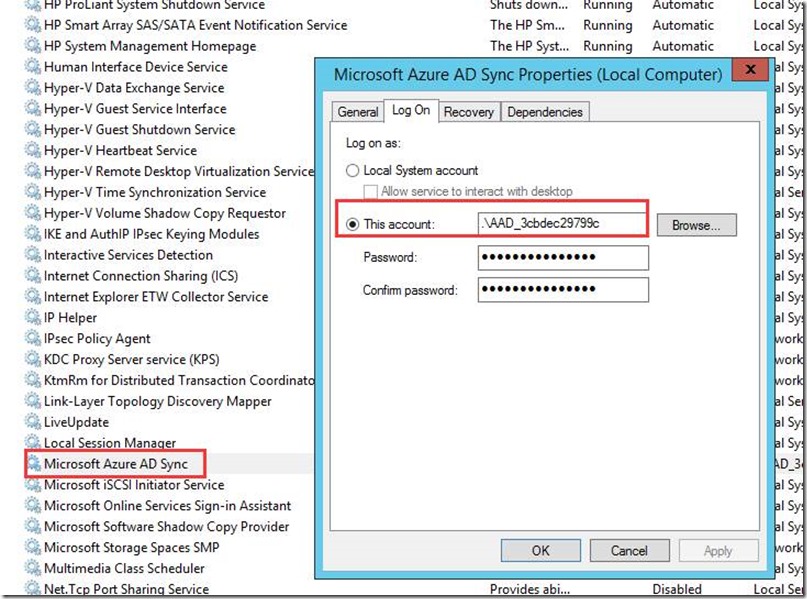Click into the Password field
The height and width of the screenshot is (599, 807).
tap(563, 257)
